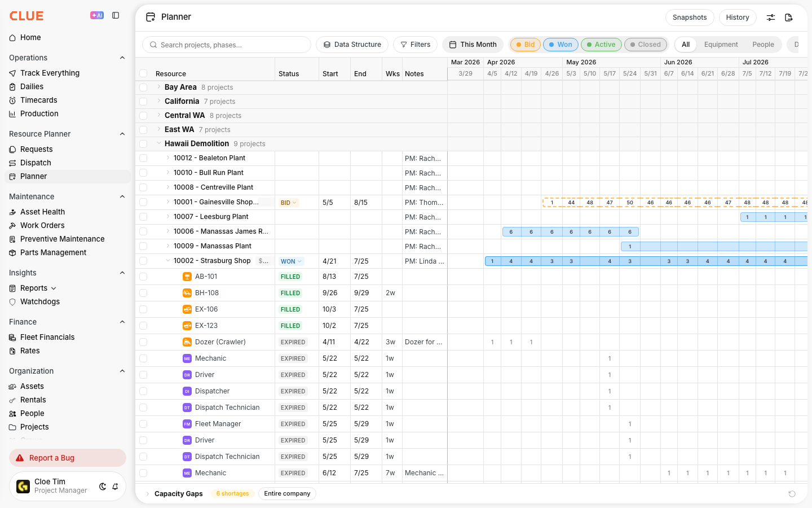Image resolution: width=812 pixels, height=508 pixels.
Task: Switch to the People tab
Action: tap(763, 45)
